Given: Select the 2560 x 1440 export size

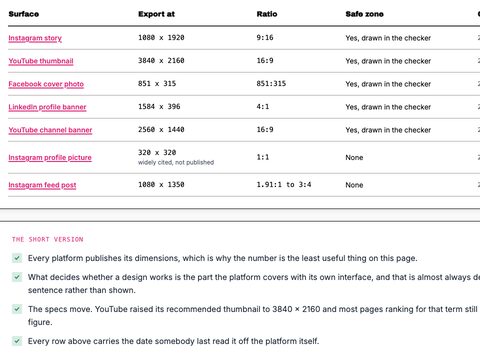Looking at the screenshot, I should [161, 130].
